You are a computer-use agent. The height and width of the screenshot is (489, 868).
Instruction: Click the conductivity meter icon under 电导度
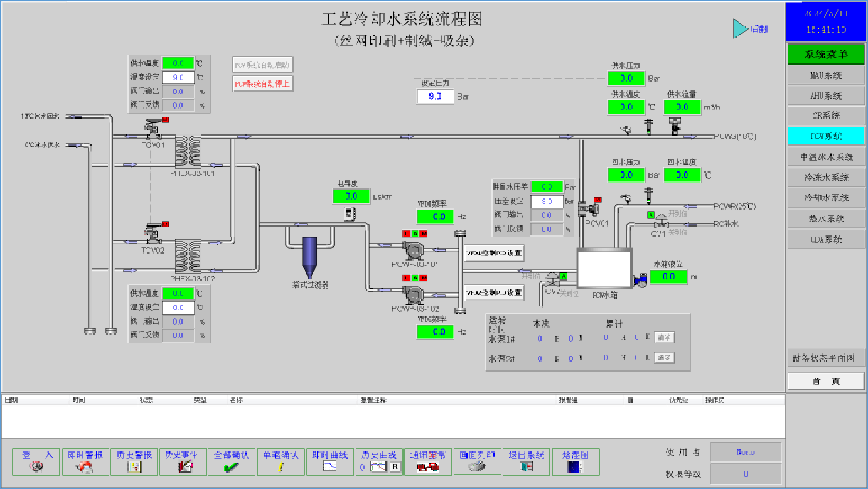coord(350,214)
